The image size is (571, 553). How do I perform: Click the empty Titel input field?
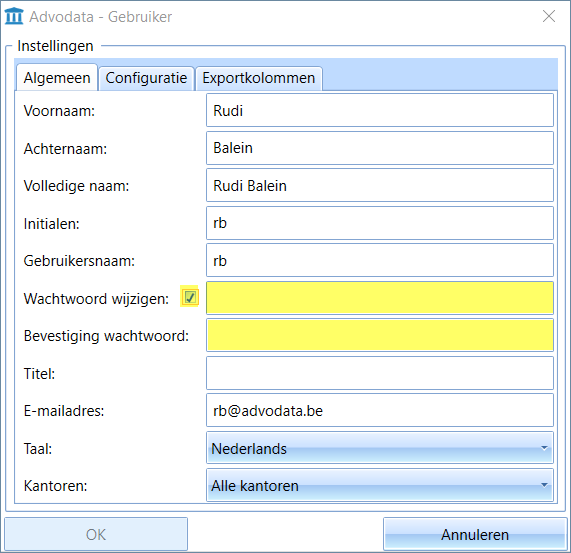tap(380, 373)
